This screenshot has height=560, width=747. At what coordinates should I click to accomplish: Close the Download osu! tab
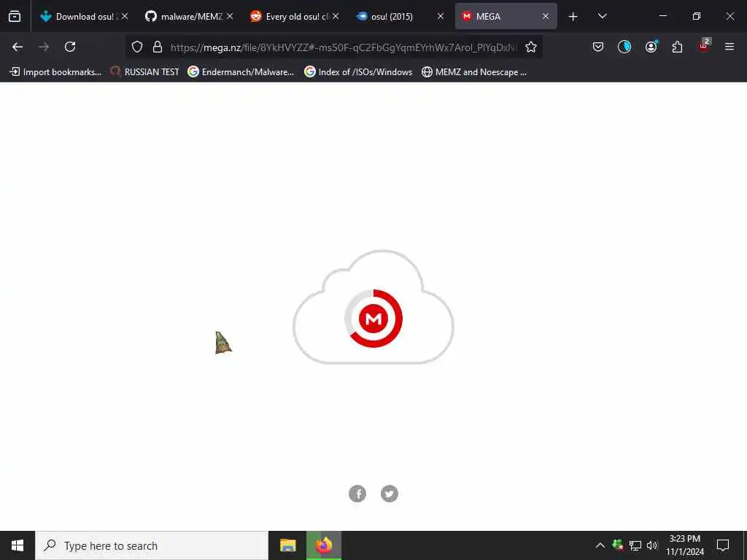point(124,16)
